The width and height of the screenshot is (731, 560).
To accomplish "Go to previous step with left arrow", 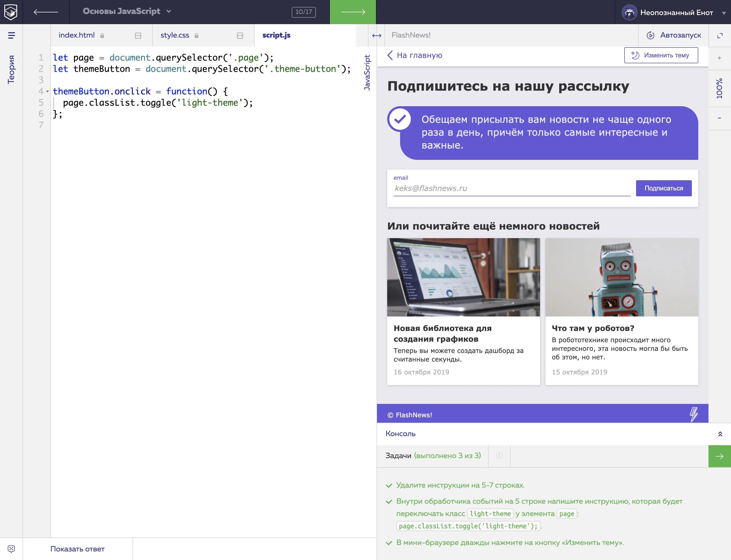I will (x=46, y=12).
